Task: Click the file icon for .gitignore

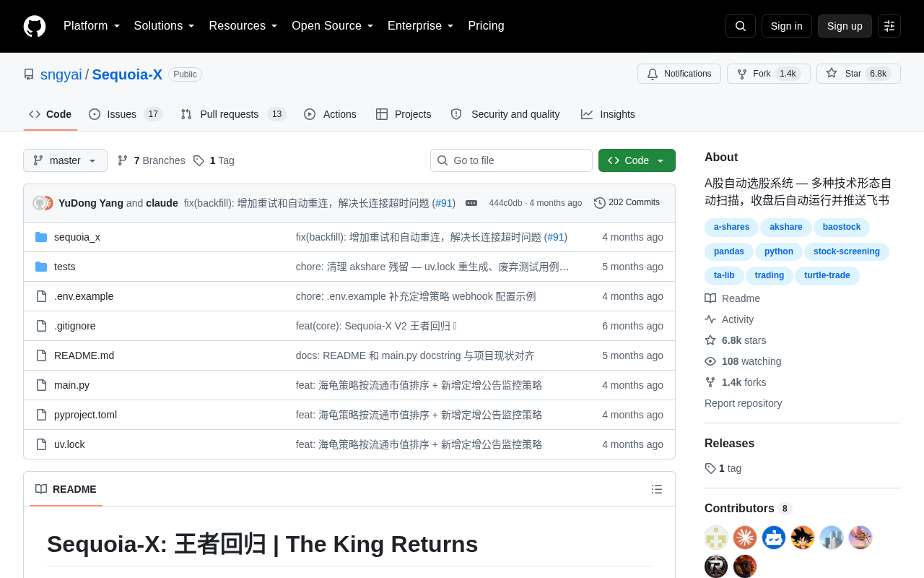Action: pos(41,326)
